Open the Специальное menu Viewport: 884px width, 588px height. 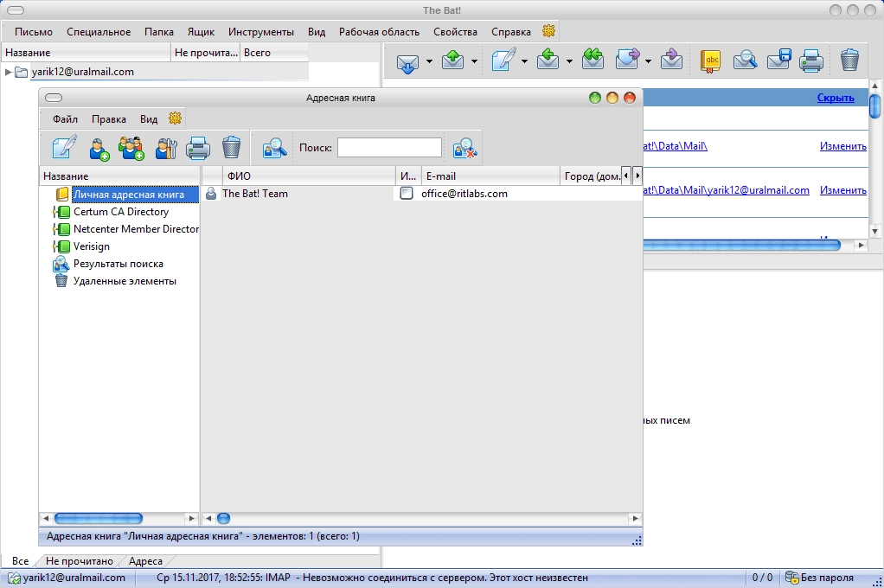tap(99, 32)
